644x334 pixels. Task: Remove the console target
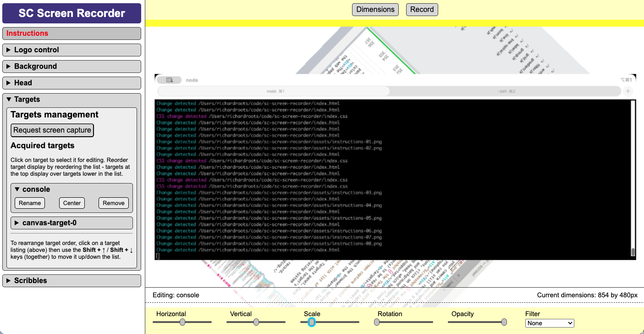(113, 203)
